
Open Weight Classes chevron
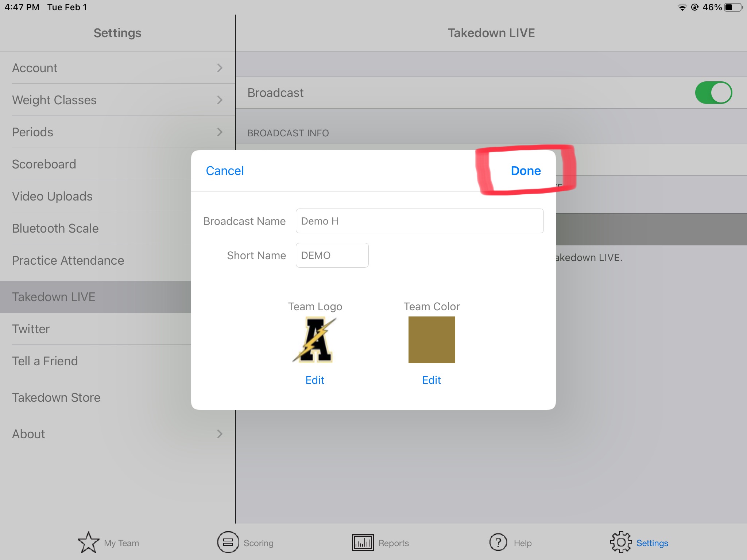(220, 100)
